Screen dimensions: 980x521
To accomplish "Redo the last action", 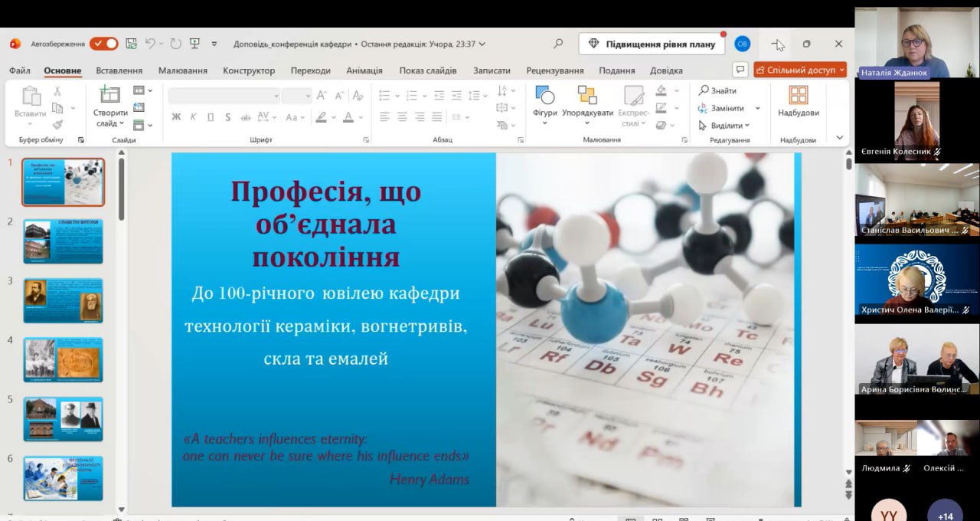I will tap(175, 44).
